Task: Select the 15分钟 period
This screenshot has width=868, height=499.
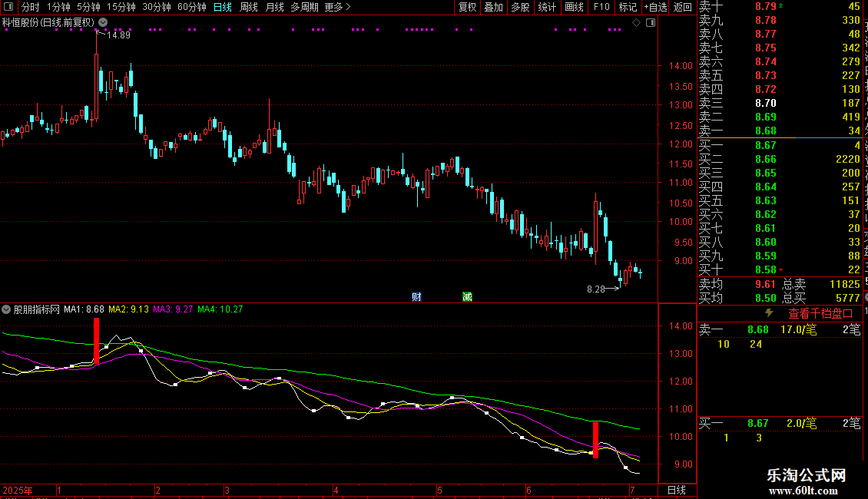Action: click(121, 7)
